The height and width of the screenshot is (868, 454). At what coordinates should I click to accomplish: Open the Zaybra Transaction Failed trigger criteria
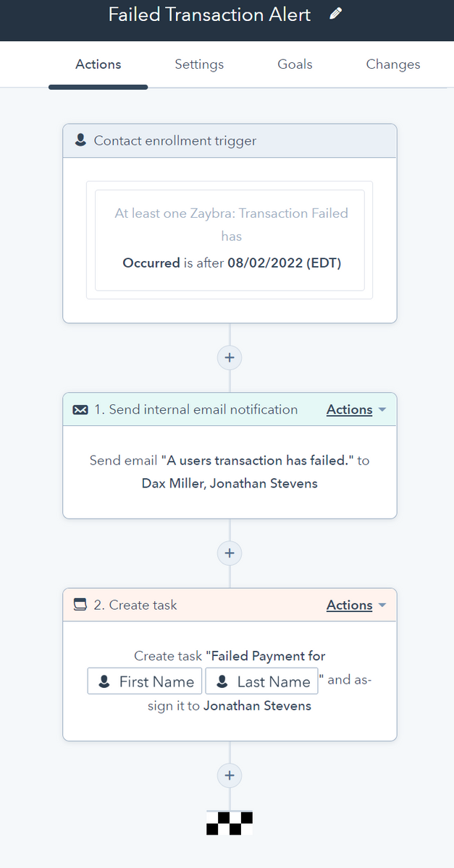[x=230, y=239]
